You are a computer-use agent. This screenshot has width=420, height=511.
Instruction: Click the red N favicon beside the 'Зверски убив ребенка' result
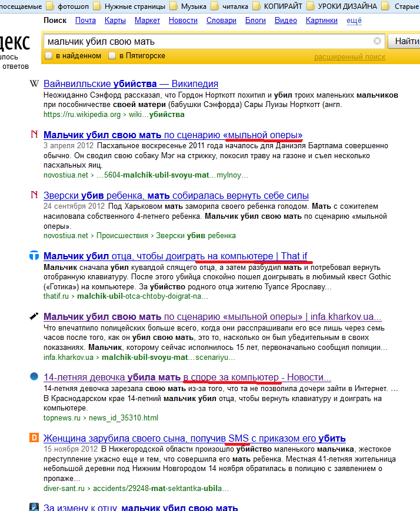34,195
